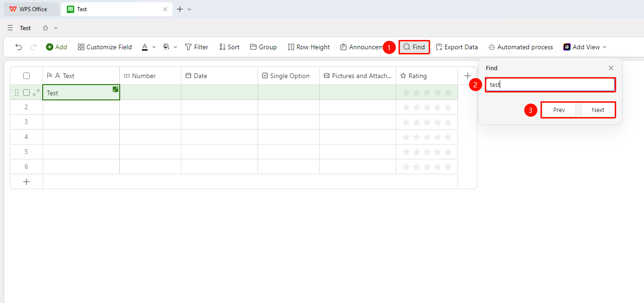The width and height of the screenshot is (644, 303).
Task: Close the Find panel
Action: [611, 68]
